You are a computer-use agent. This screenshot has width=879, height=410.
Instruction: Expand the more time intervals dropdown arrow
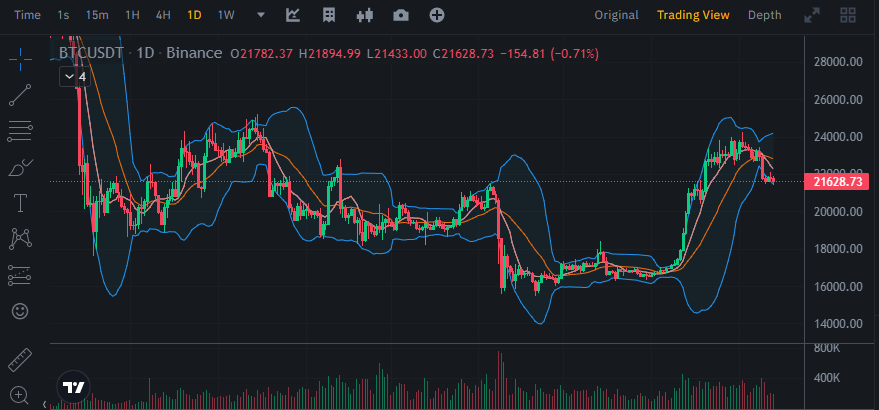[261, 15]
